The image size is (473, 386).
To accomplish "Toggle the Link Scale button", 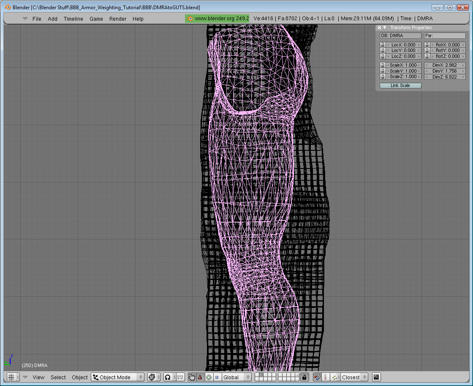I will [x=400, y=85].
